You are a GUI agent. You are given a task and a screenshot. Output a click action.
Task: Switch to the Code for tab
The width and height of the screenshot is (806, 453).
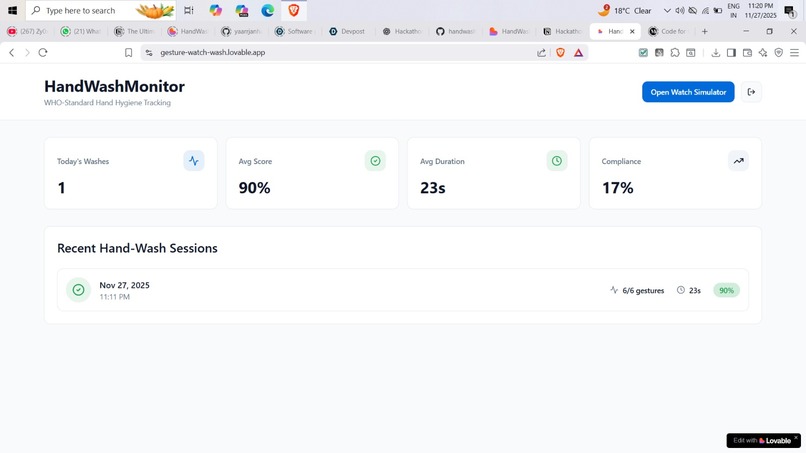(668, 31)
